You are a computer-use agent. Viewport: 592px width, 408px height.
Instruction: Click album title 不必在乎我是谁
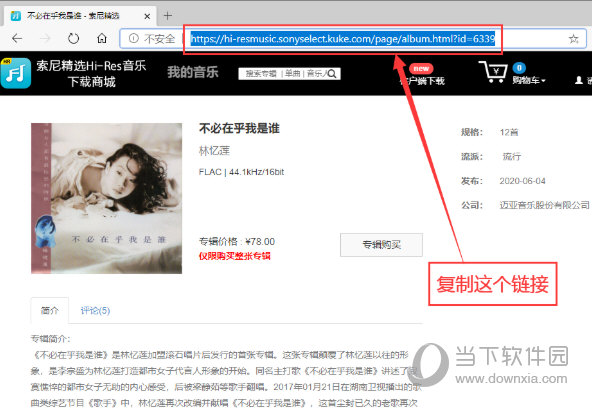point(239,128)
